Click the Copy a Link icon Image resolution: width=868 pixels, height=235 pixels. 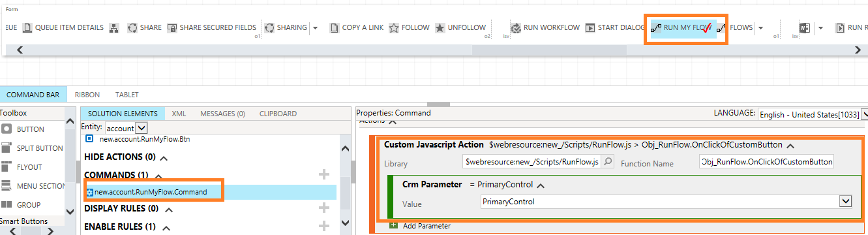[335, 28]
